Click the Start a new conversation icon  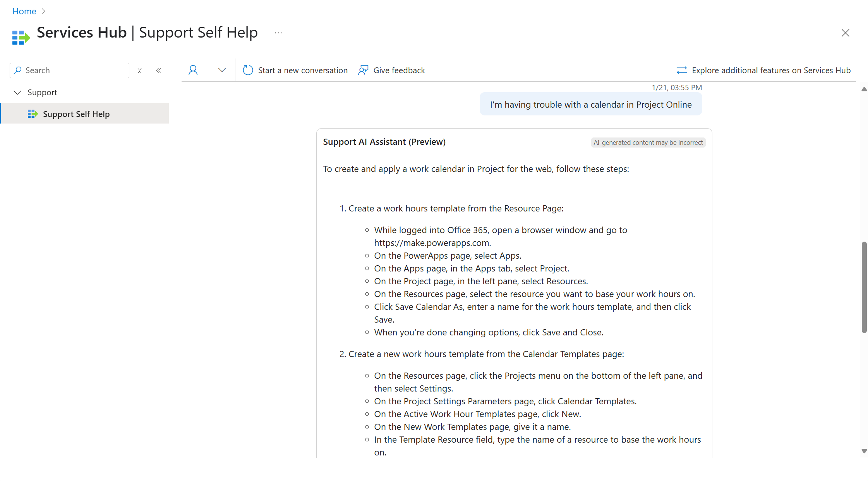click(247, 70)
